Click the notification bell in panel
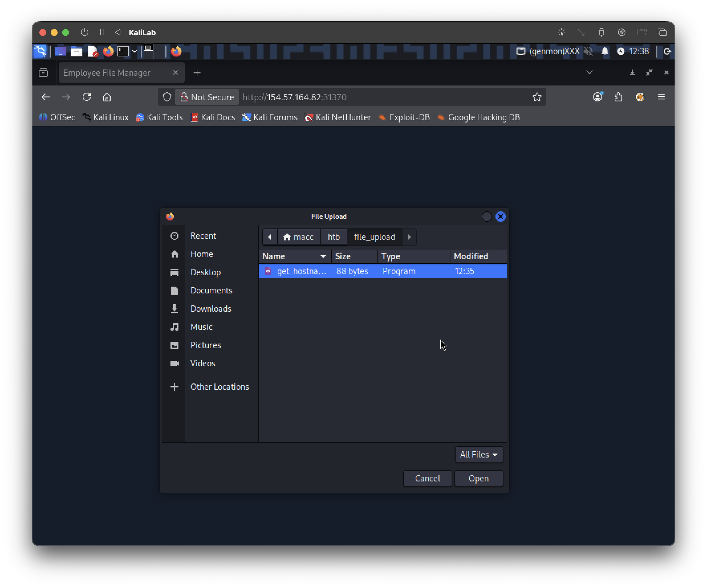707x588 pixels. 605,51
